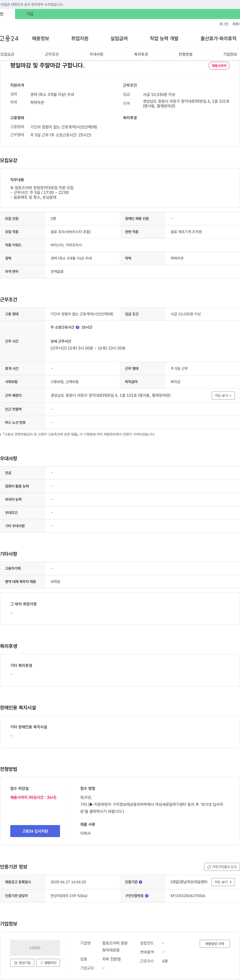The image size is (240, 980).
Task: Click certification number KF10532506270006
Action: pos(187,896)
